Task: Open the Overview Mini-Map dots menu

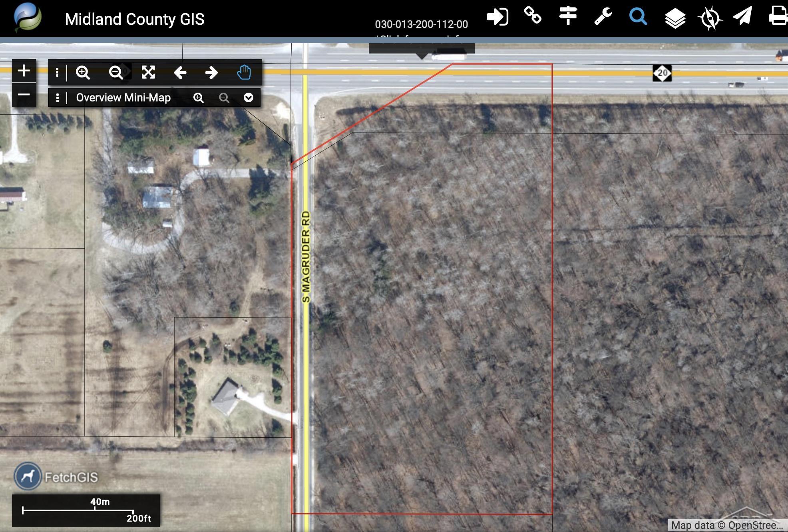Action: pos(58,97)
